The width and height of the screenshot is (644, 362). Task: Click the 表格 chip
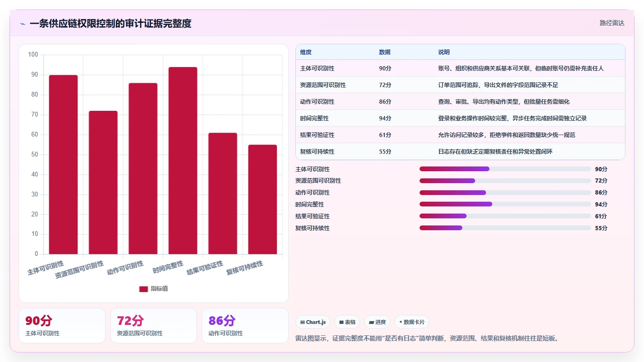pos(347,322)
